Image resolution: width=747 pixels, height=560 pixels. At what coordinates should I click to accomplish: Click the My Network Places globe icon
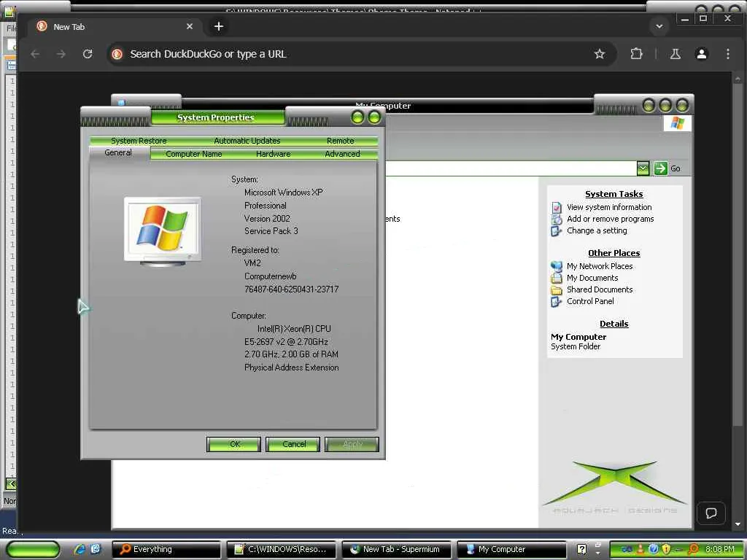pos(557,266)
